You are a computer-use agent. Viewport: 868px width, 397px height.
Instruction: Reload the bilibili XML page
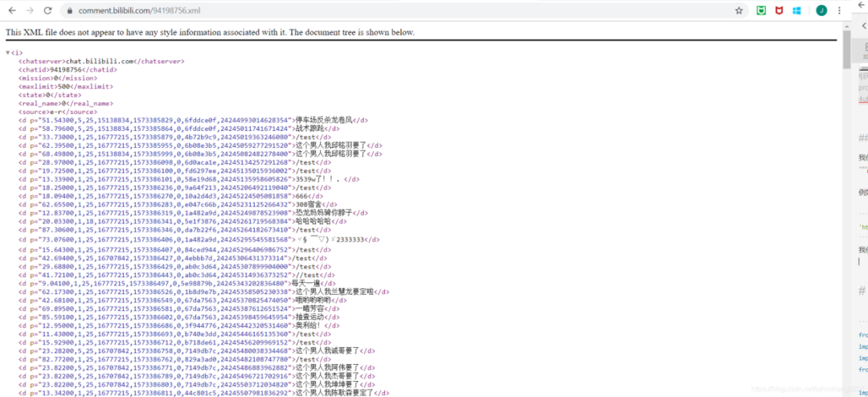click(x=48, y=10)
